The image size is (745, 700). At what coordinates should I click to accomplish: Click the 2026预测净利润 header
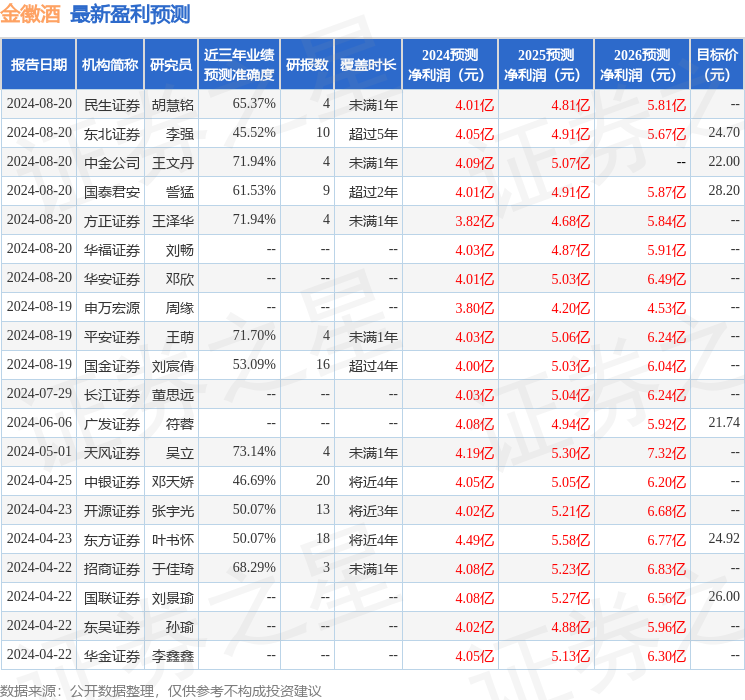642,65
